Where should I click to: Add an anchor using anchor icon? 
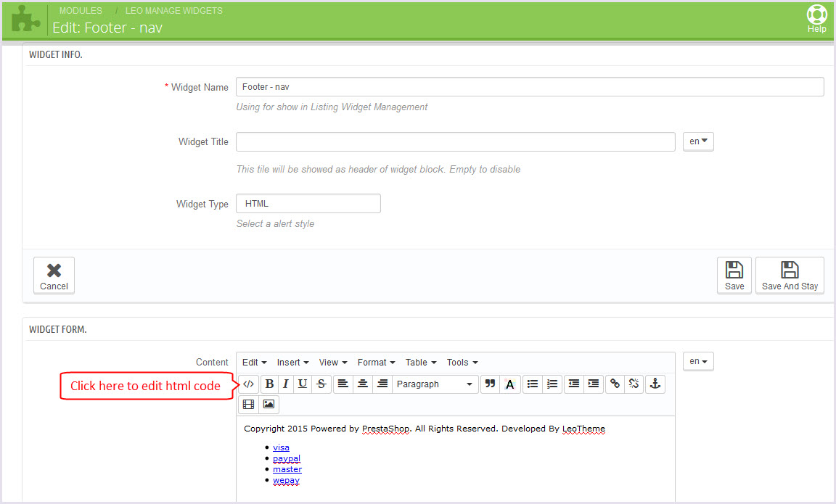[x=655, y=384]
